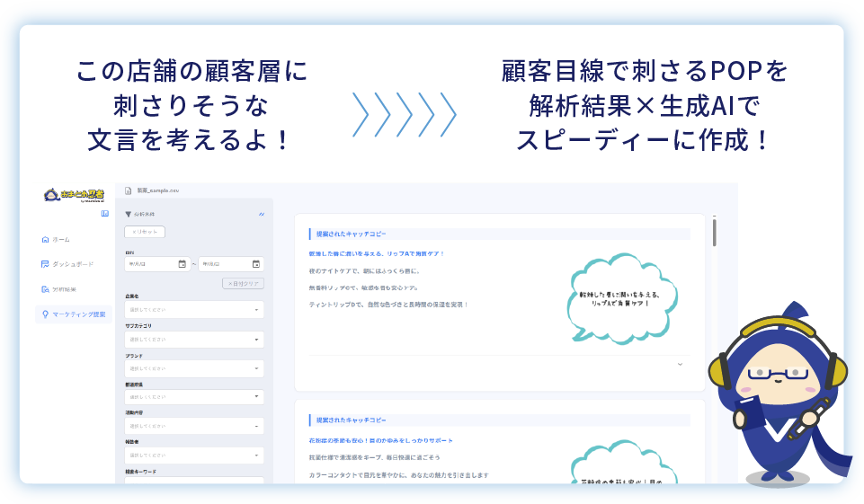864x504 pixels.
Task: Open the 企業名 dropdown
Action: [194, 310]
